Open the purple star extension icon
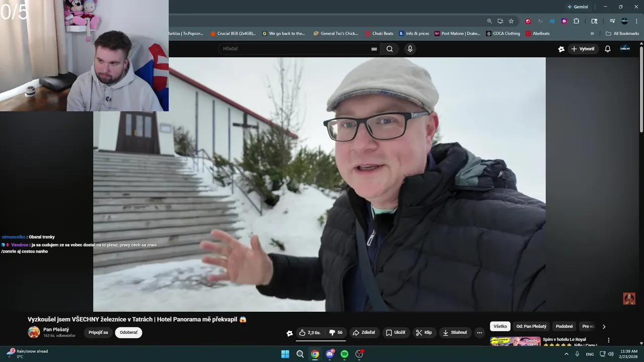 click(x=564, y=21)
